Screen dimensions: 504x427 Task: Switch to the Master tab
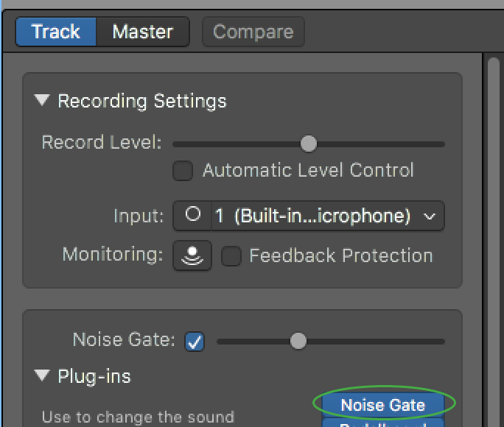(142, 32)
